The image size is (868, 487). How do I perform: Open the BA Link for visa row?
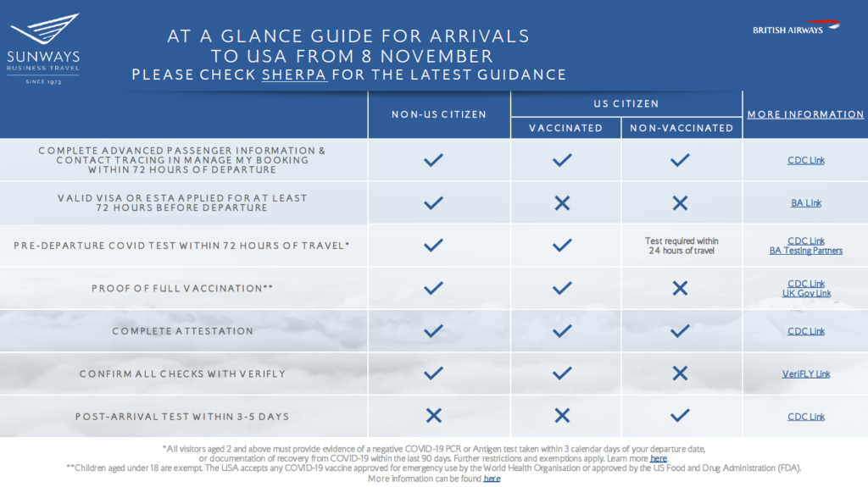805,203
